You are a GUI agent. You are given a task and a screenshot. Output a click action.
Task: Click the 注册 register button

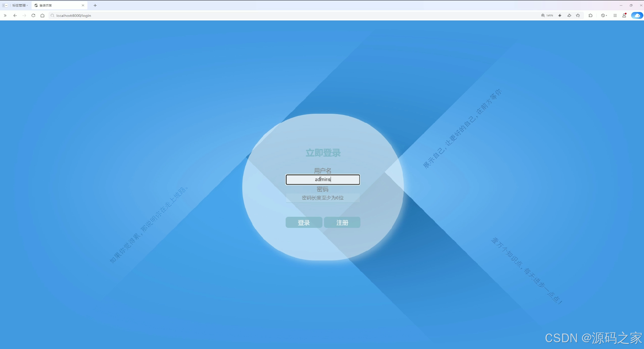(342, 222)
